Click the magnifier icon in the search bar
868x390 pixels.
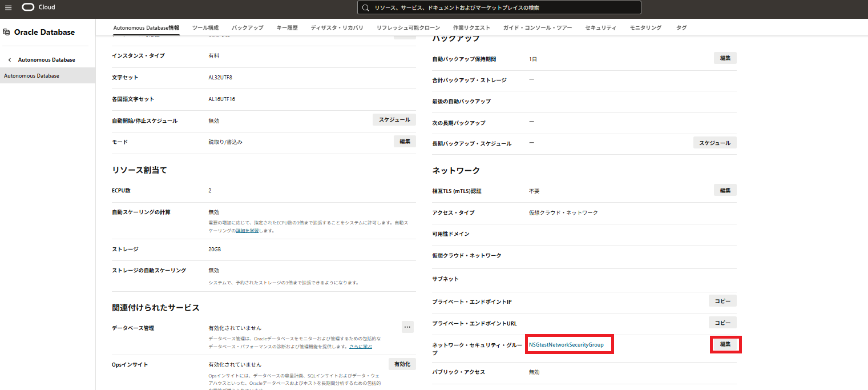pyautogui.click(x=366, y=7)
